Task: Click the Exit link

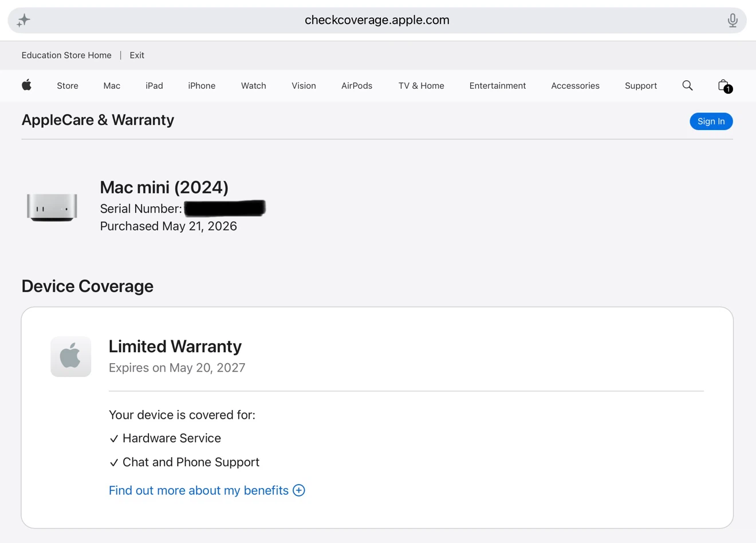Action: [x=137, y=56]
